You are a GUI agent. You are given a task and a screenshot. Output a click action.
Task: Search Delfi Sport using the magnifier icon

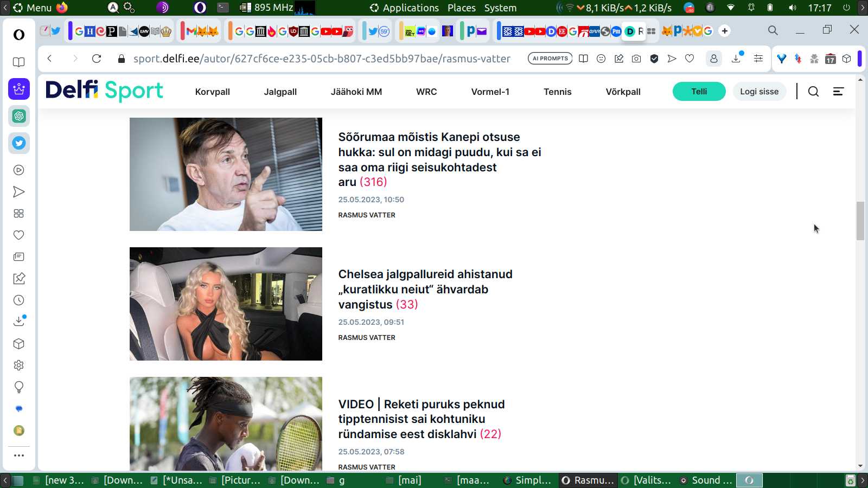coord(813,92)
